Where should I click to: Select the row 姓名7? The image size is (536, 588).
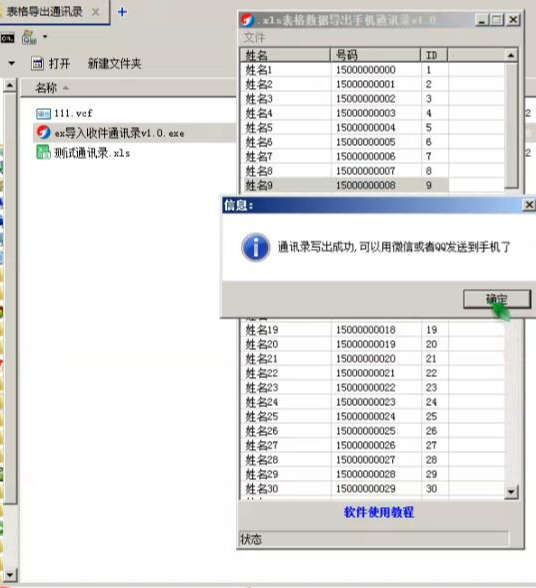click(x=345, y=156)
